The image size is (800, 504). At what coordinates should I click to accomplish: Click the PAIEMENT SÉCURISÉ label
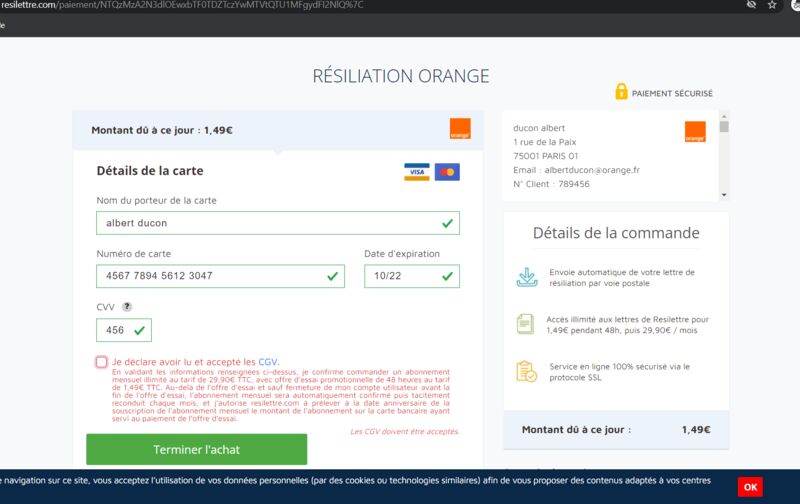point(672,93)
